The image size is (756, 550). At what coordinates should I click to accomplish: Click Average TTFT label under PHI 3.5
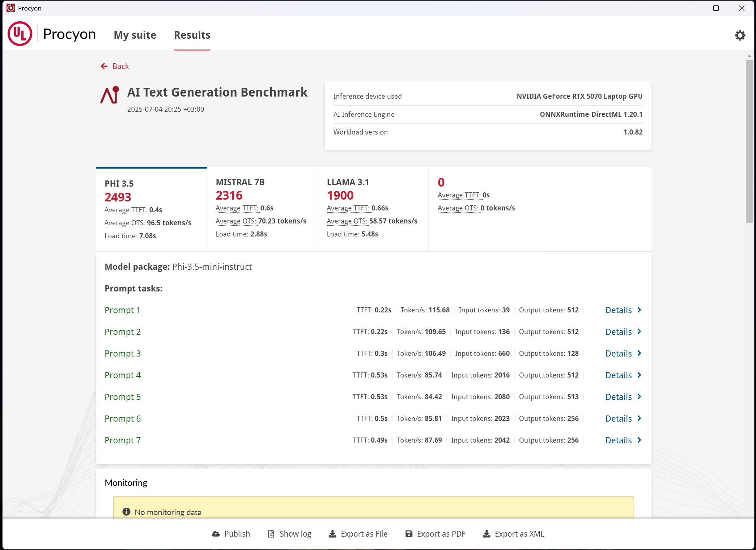(126, 210)
